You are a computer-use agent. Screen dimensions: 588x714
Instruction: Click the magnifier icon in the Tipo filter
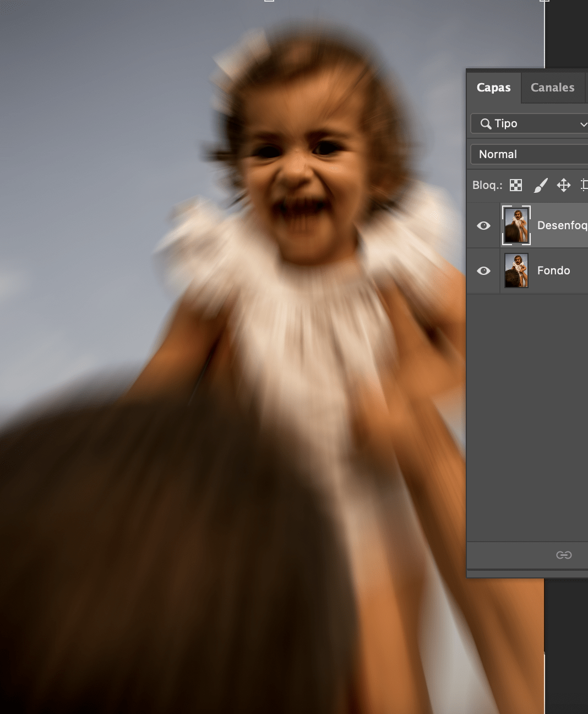point(486,124)
